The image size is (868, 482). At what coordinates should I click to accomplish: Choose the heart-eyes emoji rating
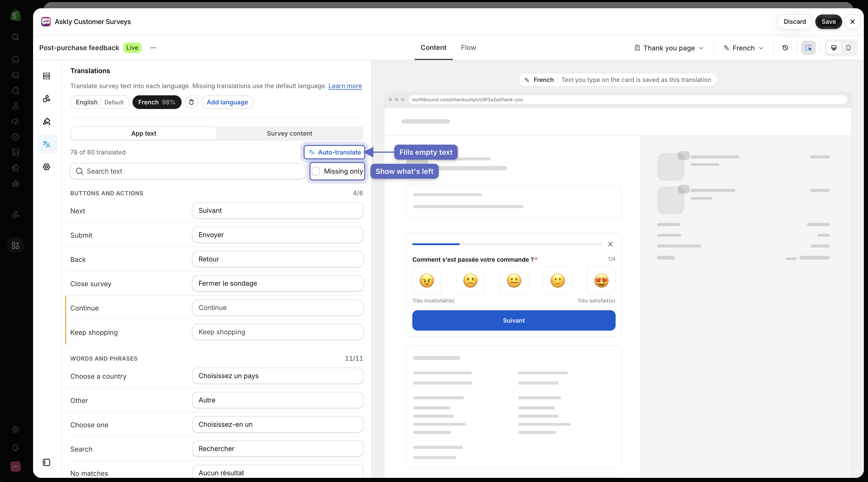601,281
